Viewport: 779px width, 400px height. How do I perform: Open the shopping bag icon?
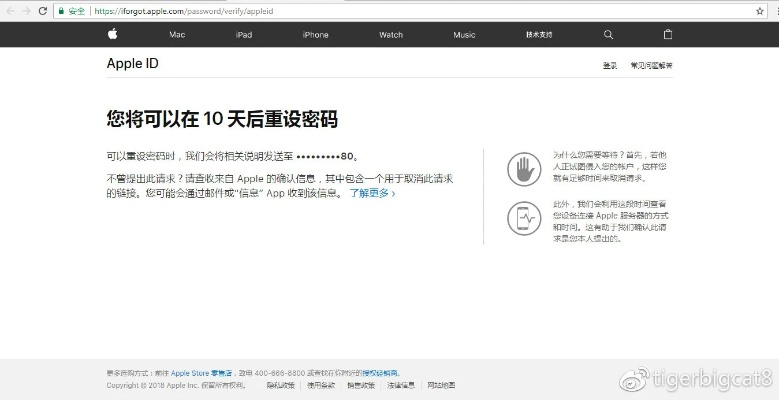tap(668, 34)
